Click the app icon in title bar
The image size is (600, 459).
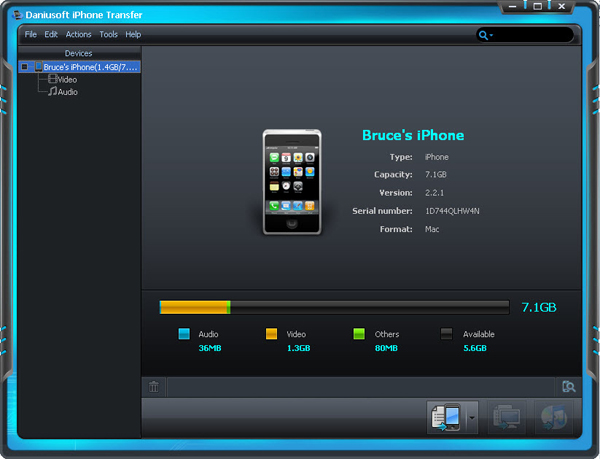tap(17, 15)
